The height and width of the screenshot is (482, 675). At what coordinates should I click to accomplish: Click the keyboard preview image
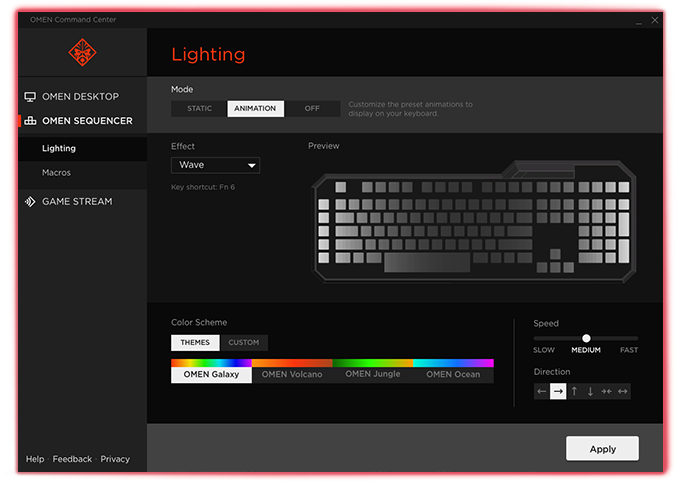pyautogui.click(x=474, y=222)
